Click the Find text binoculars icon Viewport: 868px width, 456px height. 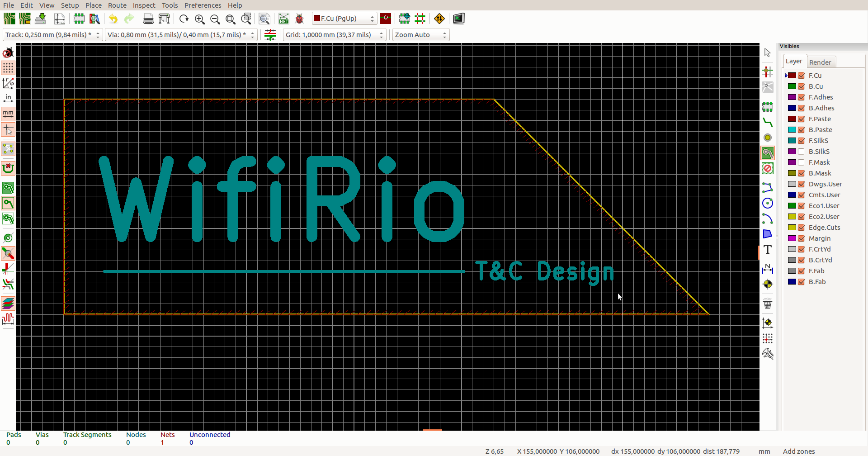264,19
